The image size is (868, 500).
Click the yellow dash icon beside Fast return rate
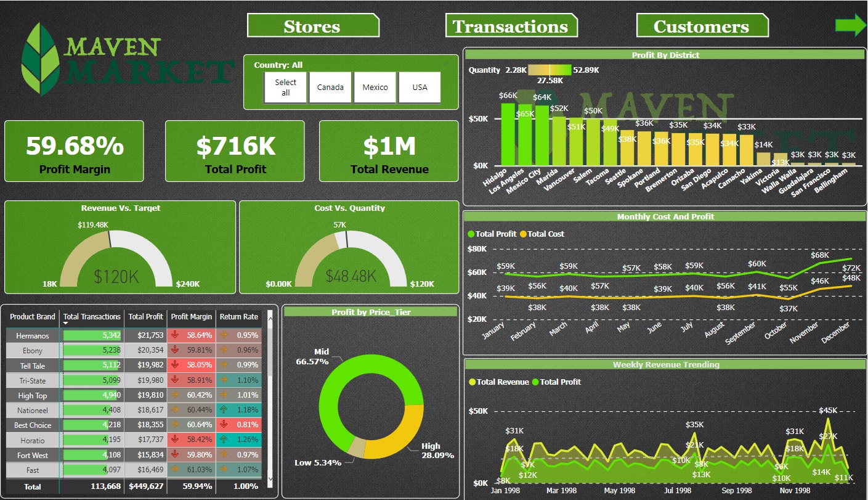pyautogui.click(x=222, y=469)
